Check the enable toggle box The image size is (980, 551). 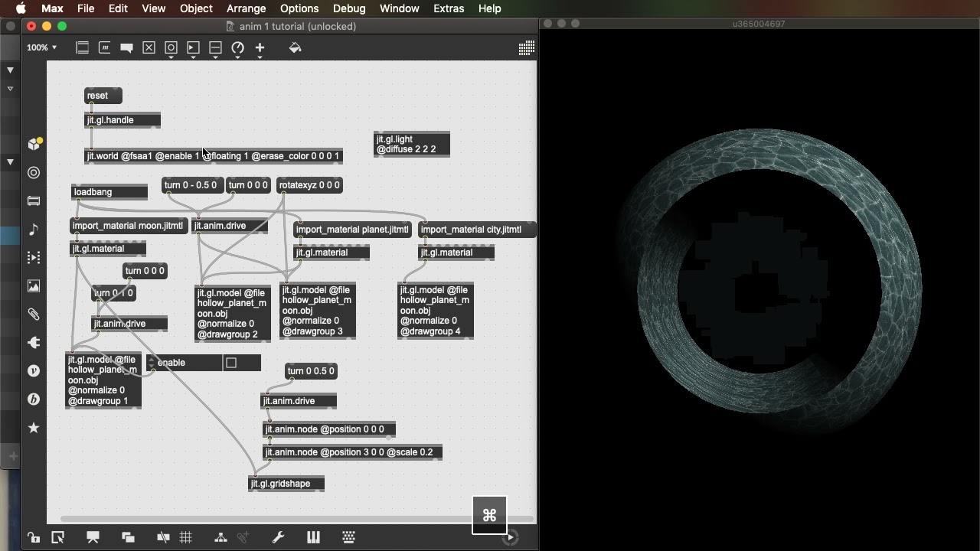click(x=231, y=363)
